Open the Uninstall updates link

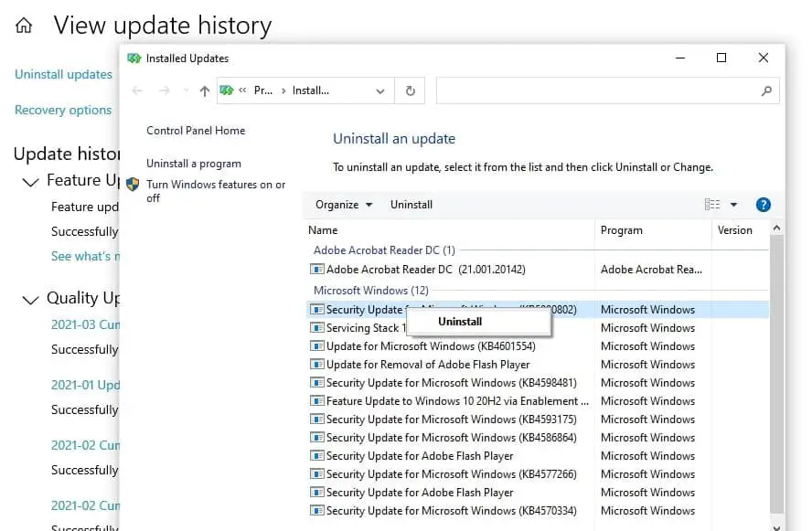tap(63, 74)
